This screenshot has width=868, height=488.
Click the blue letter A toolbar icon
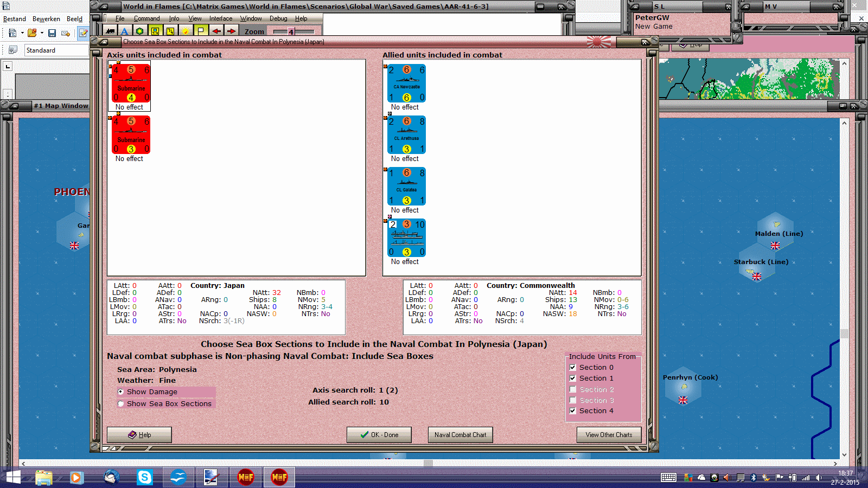(x=124, y=31)
